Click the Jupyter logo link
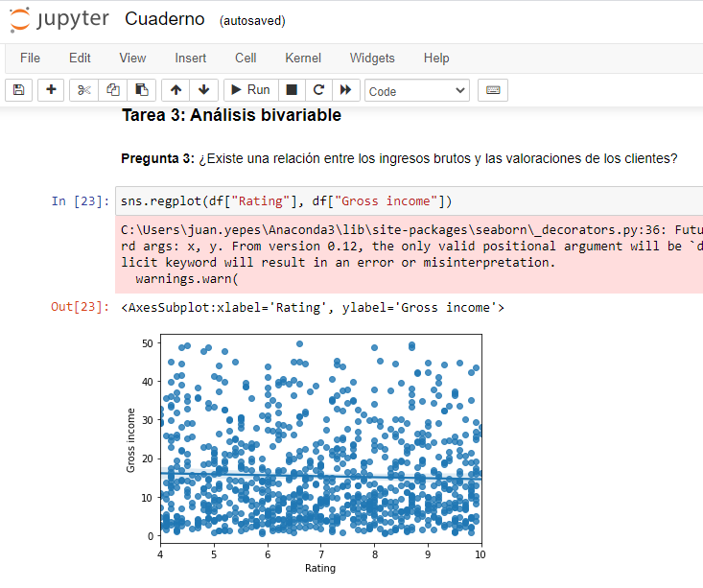This screenshot has height=588, width=703. click(x=59, y=19)
